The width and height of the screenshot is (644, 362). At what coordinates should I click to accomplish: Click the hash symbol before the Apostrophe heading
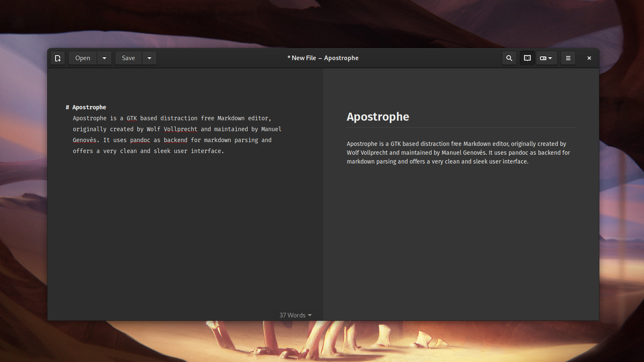point(67,107)
